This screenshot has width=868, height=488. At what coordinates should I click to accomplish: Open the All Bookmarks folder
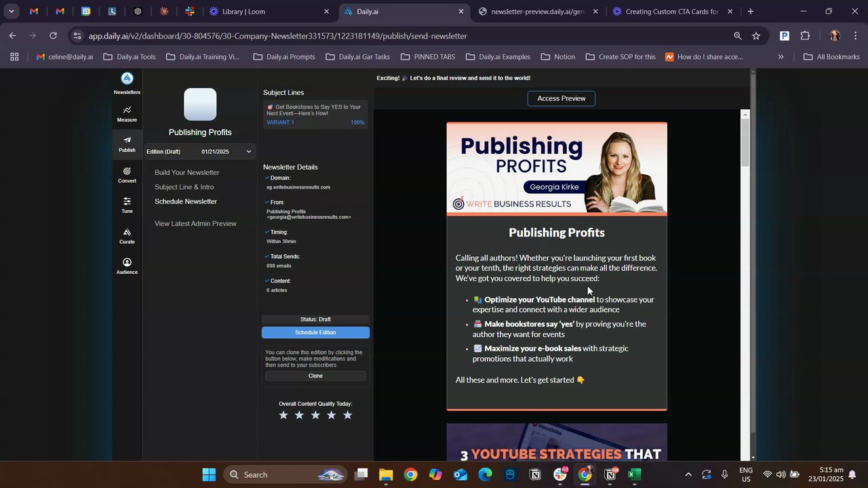831,57
